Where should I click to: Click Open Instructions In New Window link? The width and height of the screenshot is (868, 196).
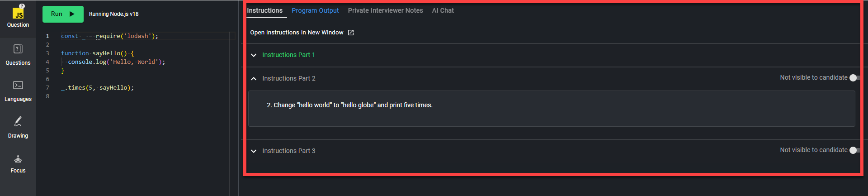pos(297,33)
